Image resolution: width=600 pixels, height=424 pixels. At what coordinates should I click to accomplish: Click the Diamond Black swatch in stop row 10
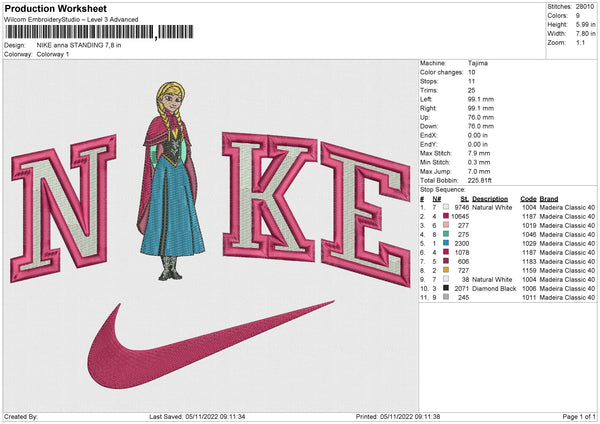(446, 288)
